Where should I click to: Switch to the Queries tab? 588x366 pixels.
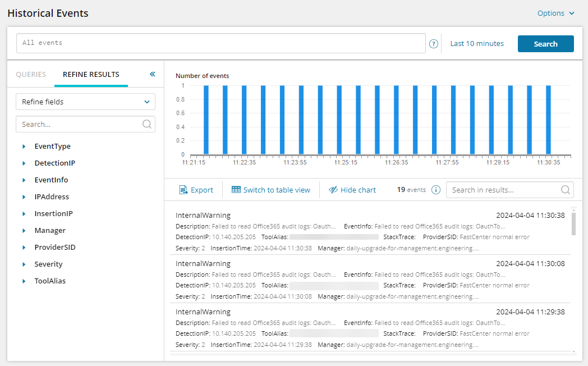pos(31,74)
